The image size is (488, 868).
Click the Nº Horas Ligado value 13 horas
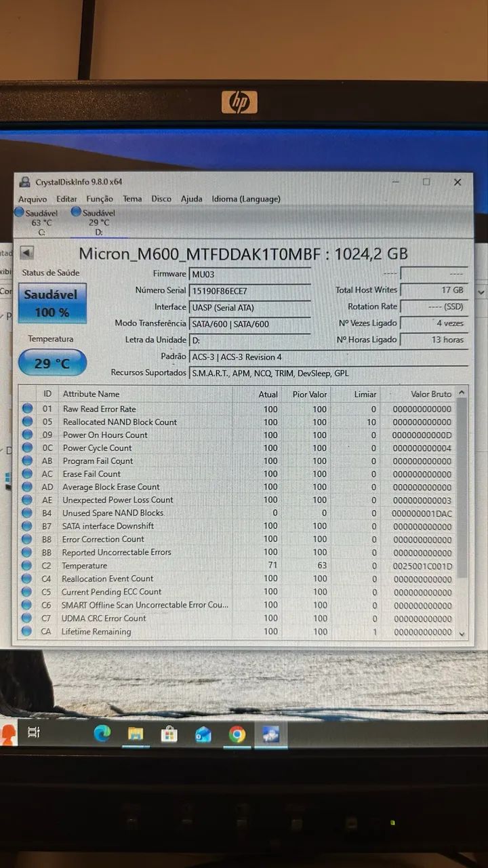pyautogui.click(x=434, y=339)
